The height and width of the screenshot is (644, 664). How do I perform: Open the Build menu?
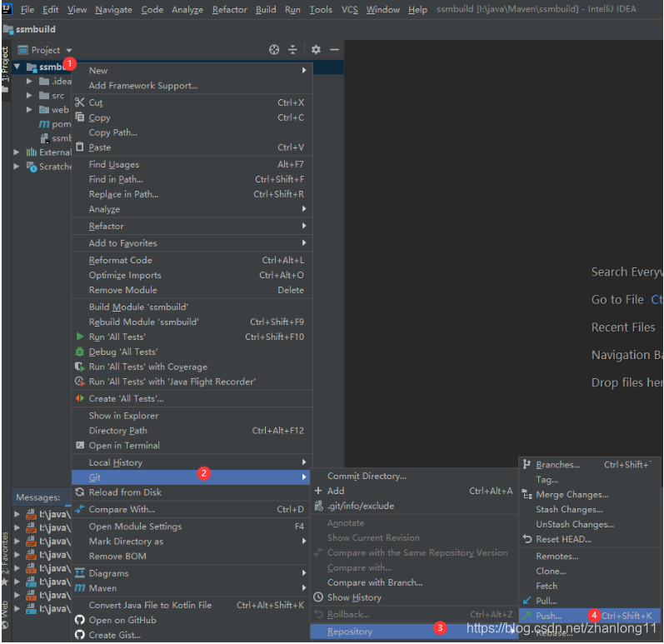click(266, 9)
